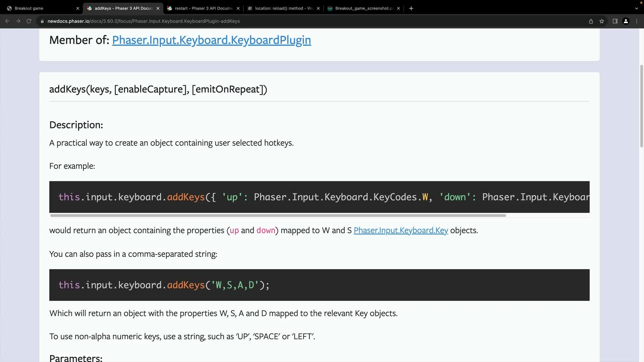Switch to restart Phaser 3 API tab

pyautogui.click(x=201, y=8)
